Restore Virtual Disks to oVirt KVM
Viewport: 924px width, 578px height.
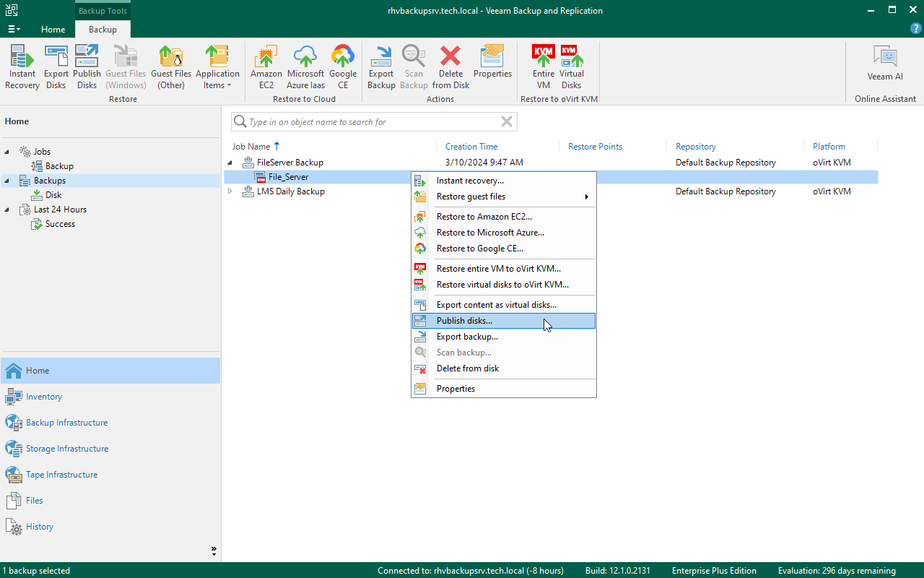pyautogui.click(x=572, y=67)
